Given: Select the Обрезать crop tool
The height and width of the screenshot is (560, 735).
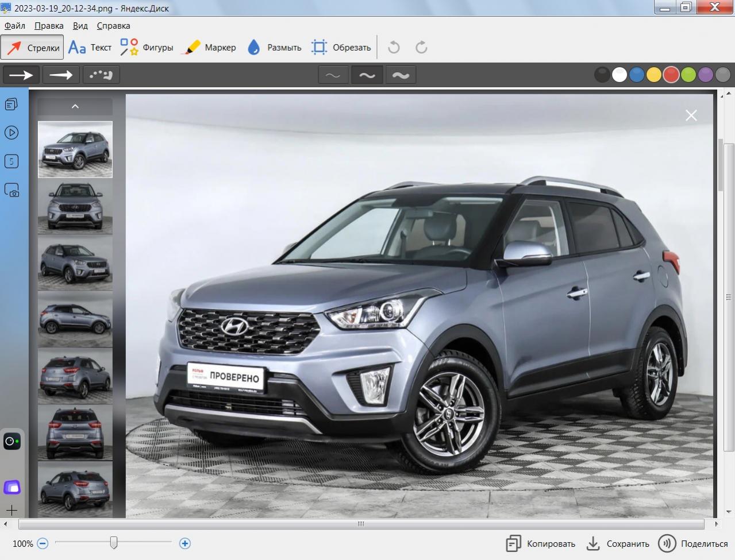Looking at the screenshot, I should (341, 47).
